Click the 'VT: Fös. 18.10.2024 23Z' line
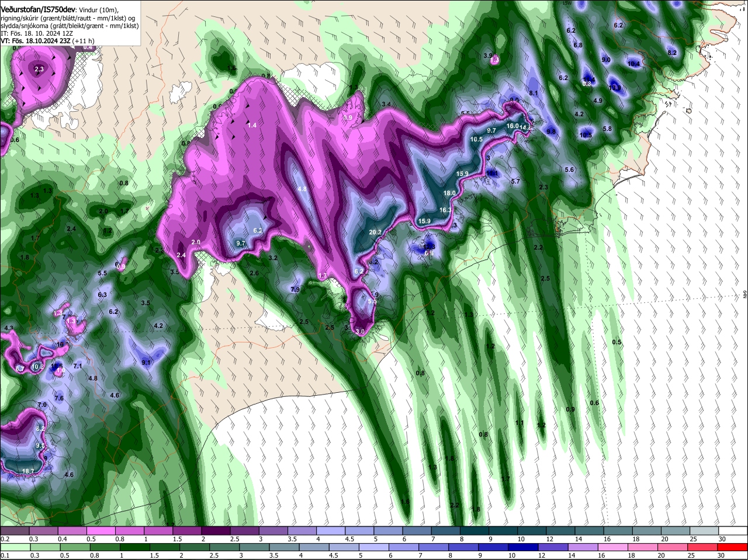Screen dimensions: 748x560 36,42
